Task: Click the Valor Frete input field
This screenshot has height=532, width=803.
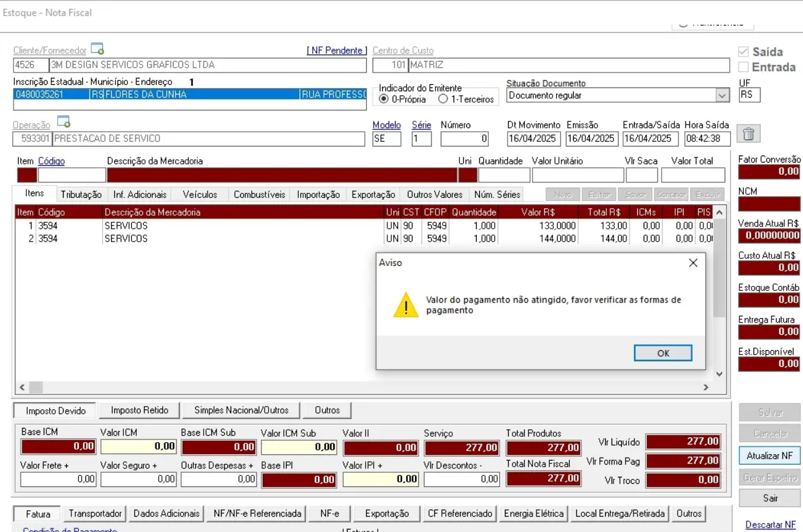Action: pyautogui.click(x=58, y=479)
